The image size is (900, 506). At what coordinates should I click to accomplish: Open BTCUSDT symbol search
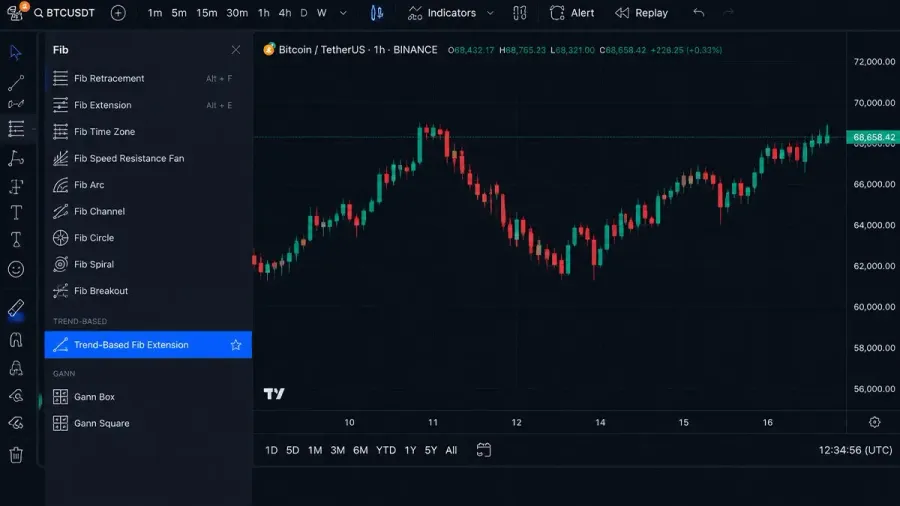(64, 13)
